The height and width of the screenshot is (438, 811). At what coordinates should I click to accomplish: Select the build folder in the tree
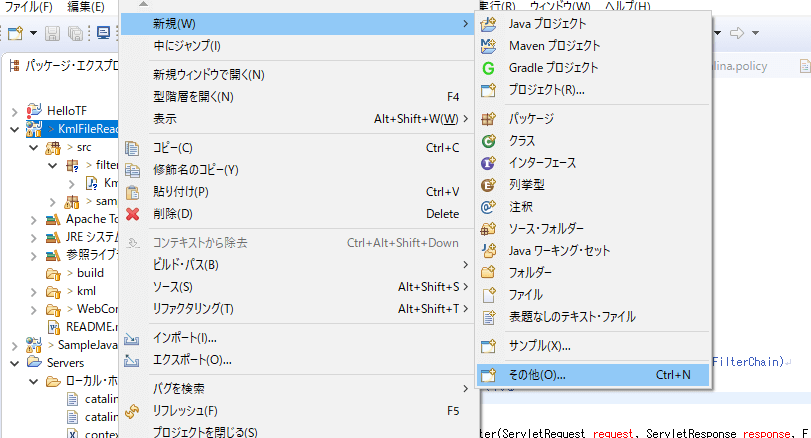[x=90, y=273]
